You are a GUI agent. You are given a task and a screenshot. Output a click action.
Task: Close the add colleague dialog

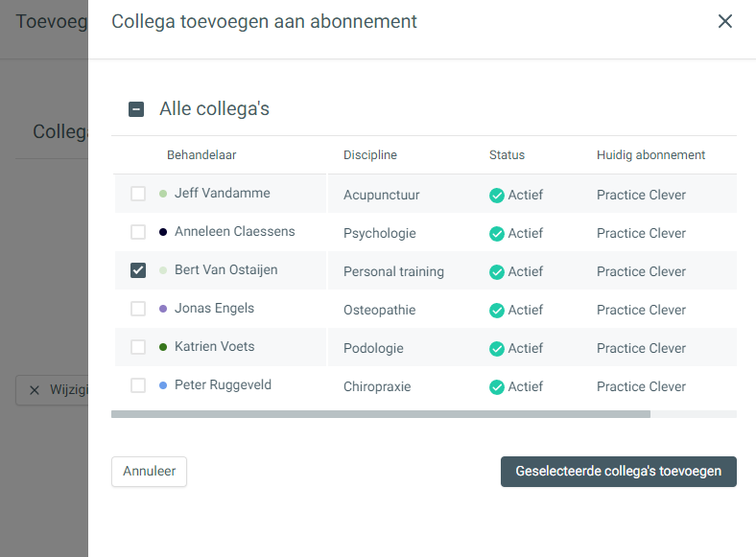coord(725,21)
